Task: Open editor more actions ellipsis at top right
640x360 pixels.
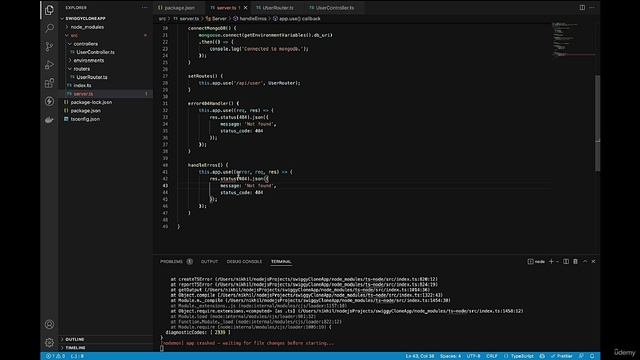Action: [592, 7]
